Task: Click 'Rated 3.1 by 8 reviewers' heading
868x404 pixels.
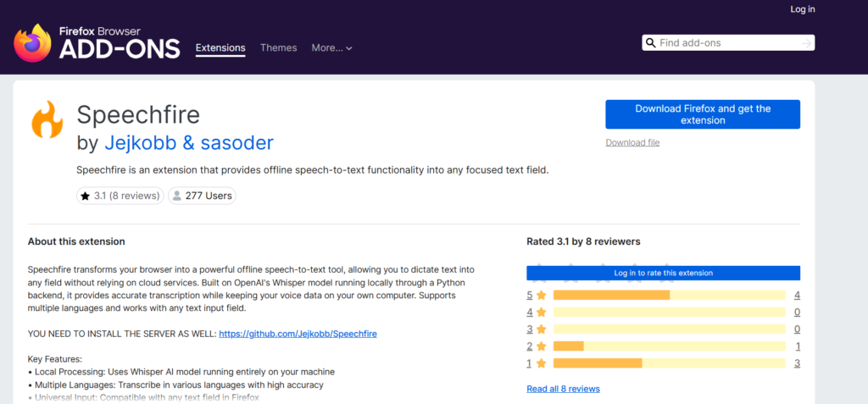Action: [x=583, y=242]
